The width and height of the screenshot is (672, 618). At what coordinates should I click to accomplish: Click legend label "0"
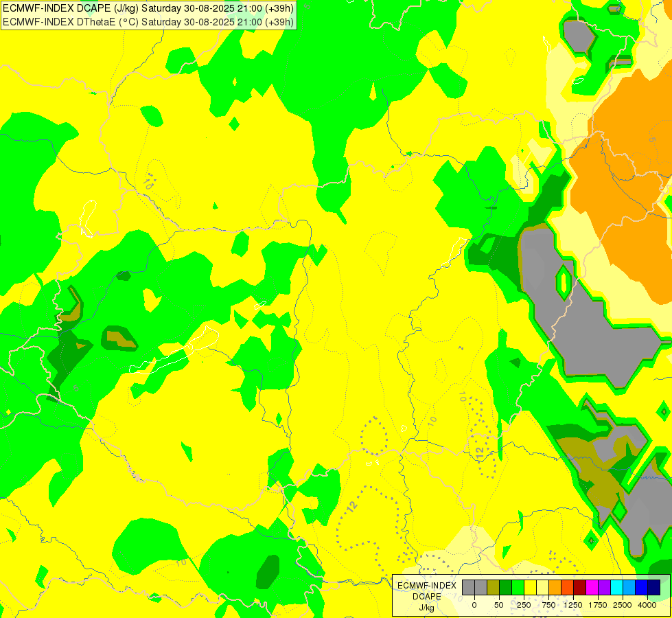[474, 605]
